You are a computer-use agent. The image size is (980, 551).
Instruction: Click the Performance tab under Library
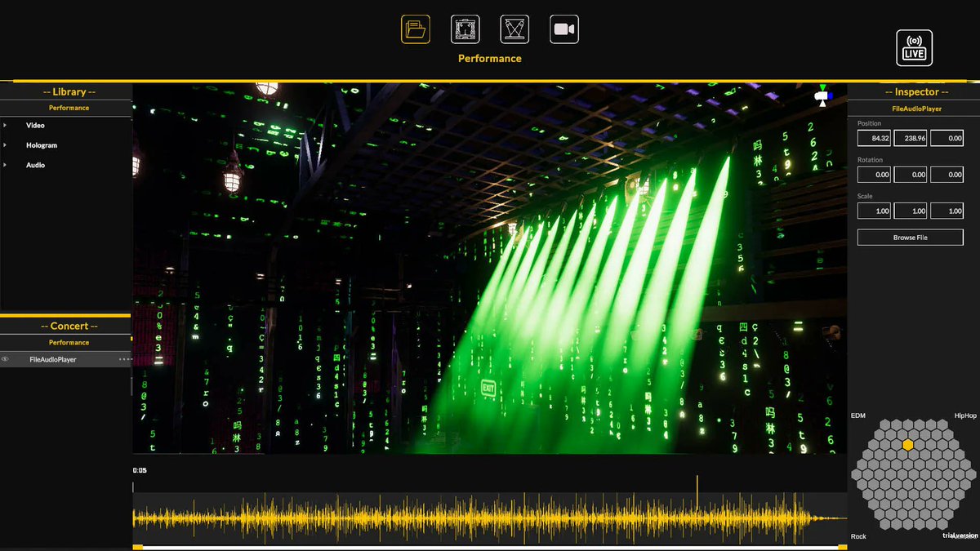coord(69,108)
